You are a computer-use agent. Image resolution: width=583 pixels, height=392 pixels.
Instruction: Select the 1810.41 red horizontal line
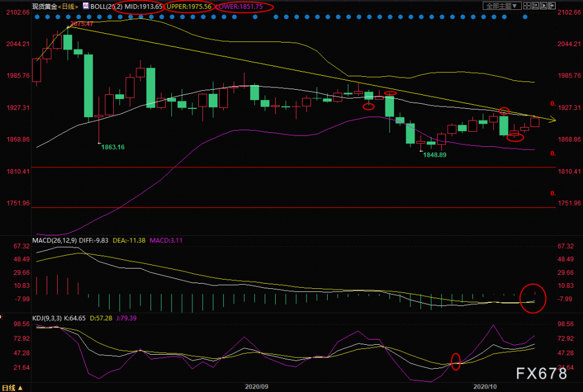[294, 168]
